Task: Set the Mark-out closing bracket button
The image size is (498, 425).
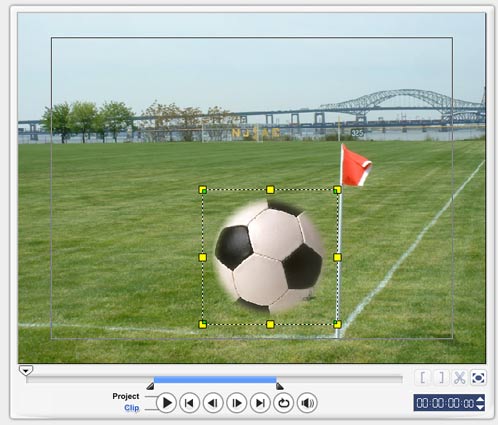Action: (x=441, y=378)
